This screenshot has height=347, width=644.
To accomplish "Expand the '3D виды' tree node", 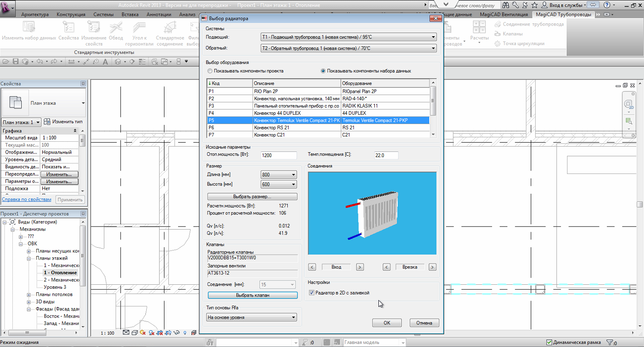I will click(29, 302).
